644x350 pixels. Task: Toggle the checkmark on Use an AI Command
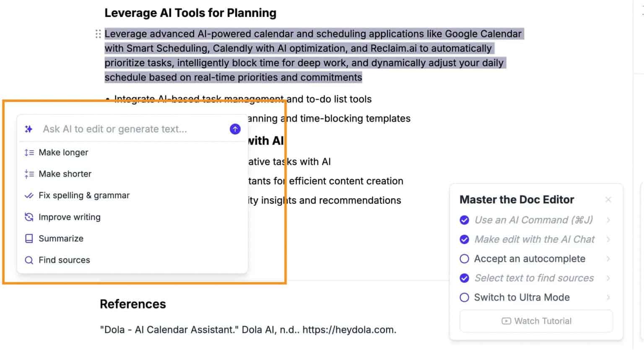tap(464, 220)
